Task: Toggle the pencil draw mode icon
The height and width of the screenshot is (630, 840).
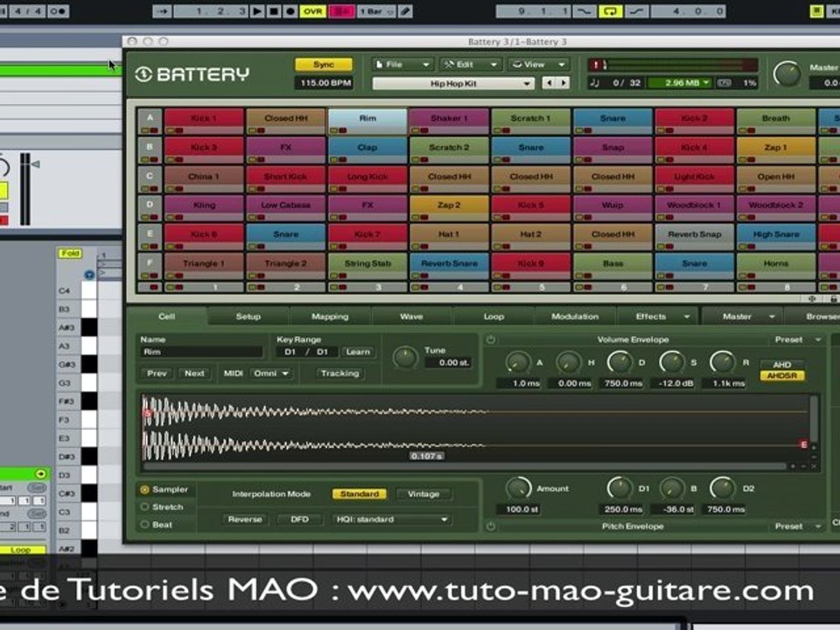Action: (405, 11)
